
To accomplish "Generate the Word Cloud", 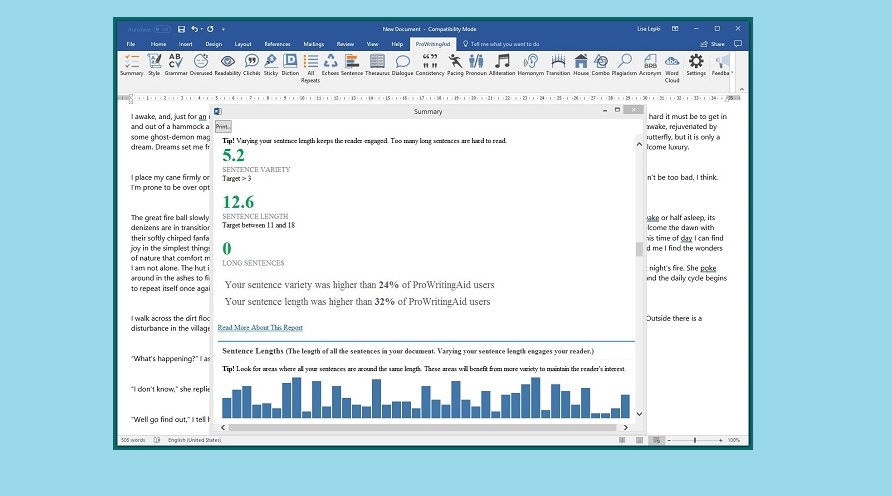I will tap(672, 68).
